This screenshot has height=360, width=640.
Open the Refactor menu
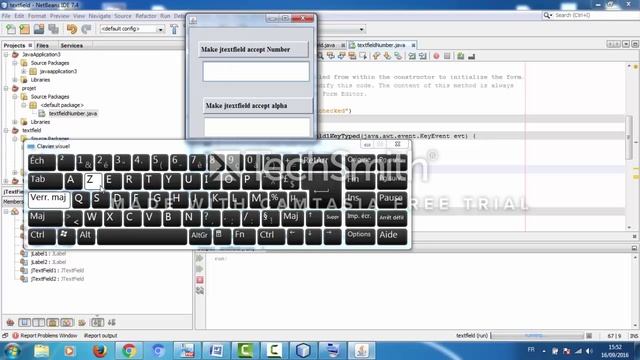click(x=146, y=16)
